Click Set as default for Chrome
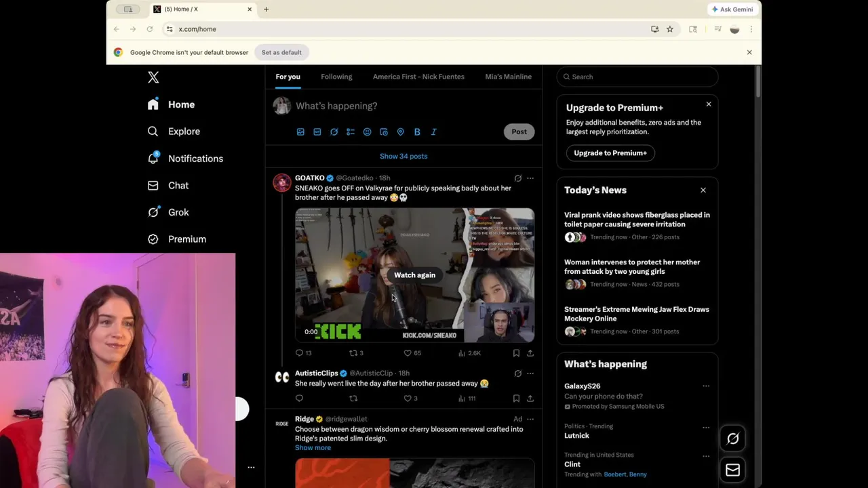Screen dimensions: 868x488 tap(281, 52)
